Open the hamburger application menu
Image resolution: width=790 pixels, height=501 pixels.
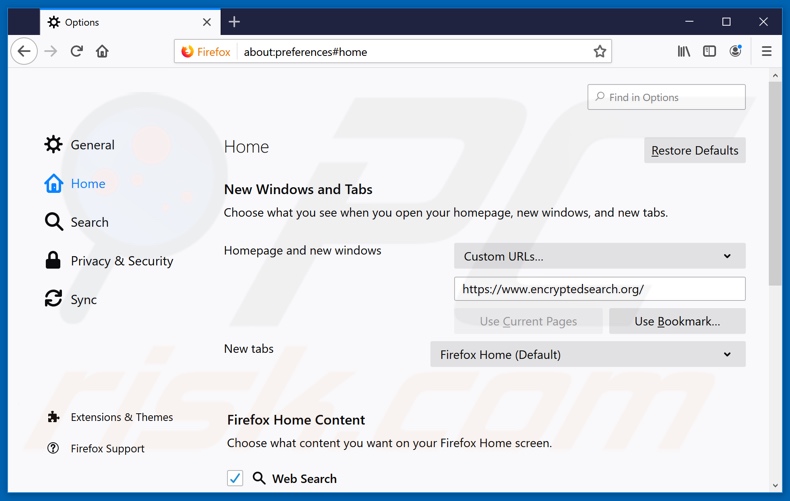point(766,51)
